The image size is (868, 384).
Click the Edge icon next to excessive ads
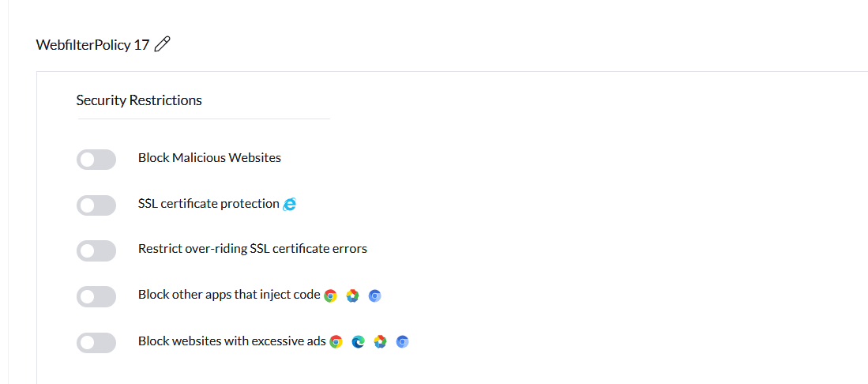tap(358, 341)
